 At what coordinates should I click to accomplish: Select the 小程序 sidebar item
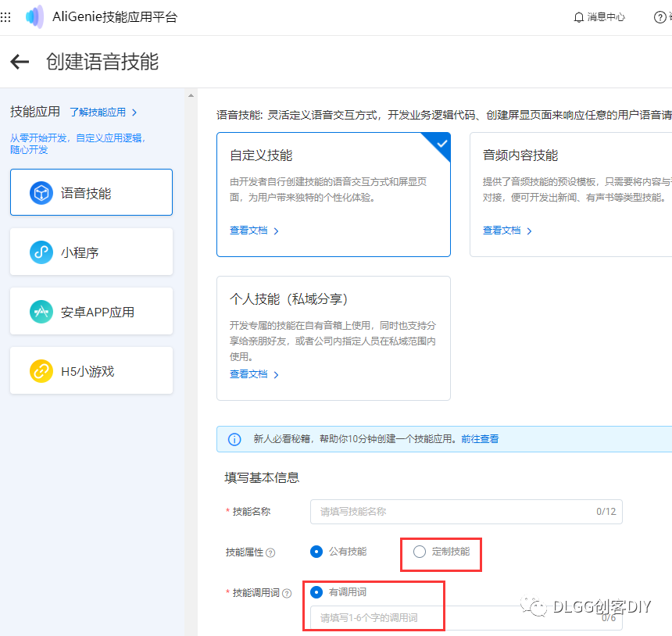click(91, 252)
